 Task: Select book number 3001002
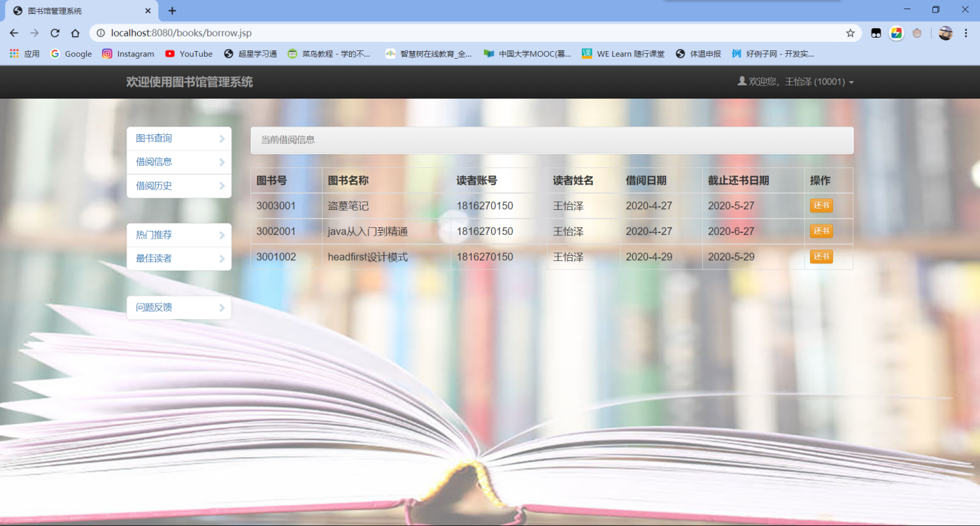[276, 257]
